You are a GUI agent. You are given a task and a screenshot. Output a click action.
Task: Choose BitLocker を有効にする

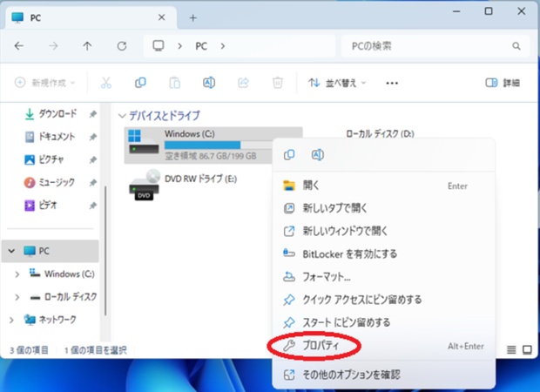pyautogui.click(x=383, y=253)
